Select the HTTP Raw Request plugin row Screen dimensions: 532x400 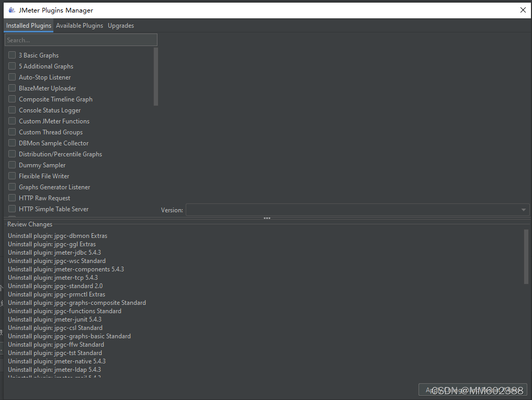44,198
